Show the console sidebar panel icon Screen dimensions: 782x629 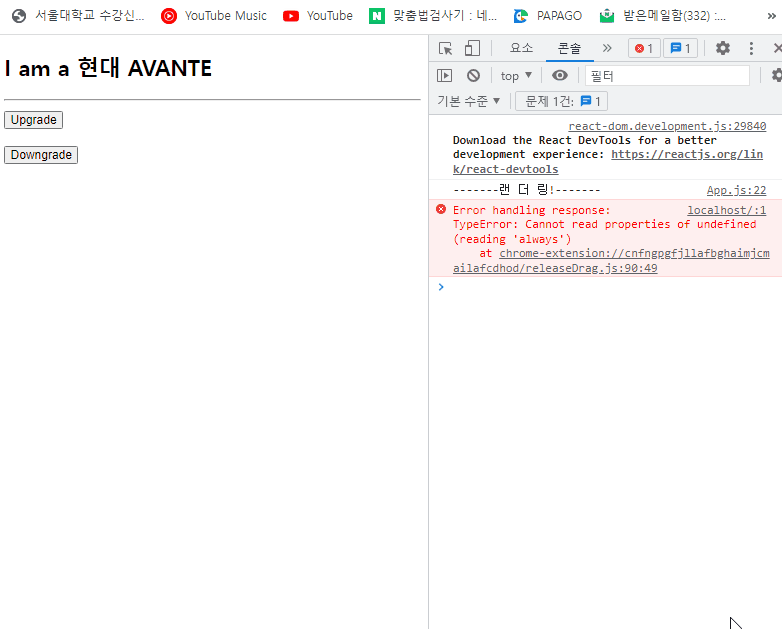click(x=444, y=76)
